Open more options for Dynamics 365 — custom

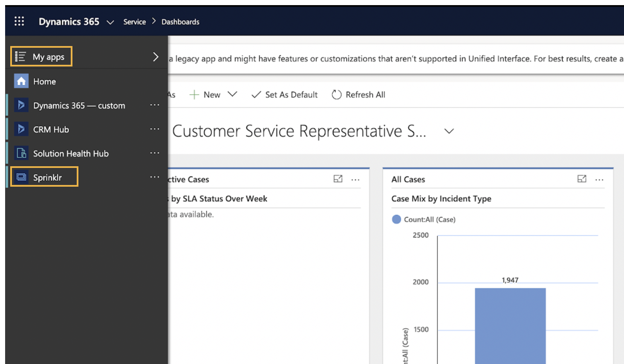tap(155, 105)
